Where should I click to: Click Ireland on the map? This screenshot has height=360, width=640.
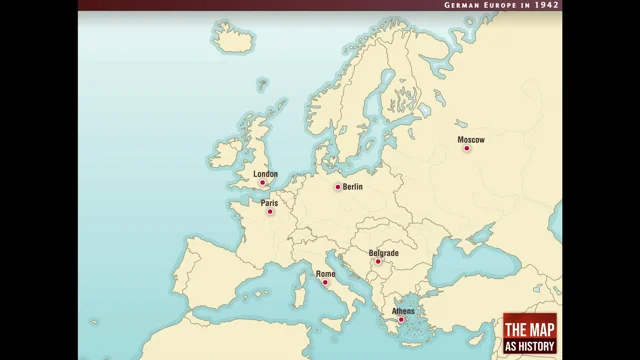(x=225, y=153)
